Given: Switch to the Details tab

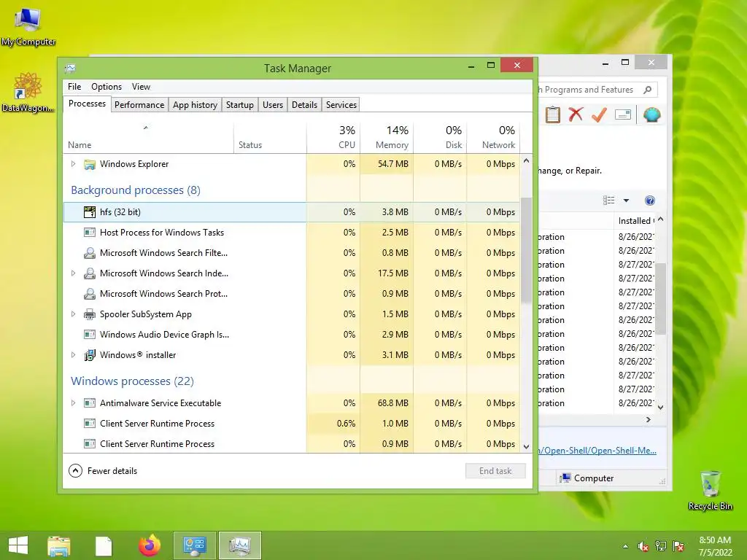Looking at the screenshot, I should click(304, 105).
